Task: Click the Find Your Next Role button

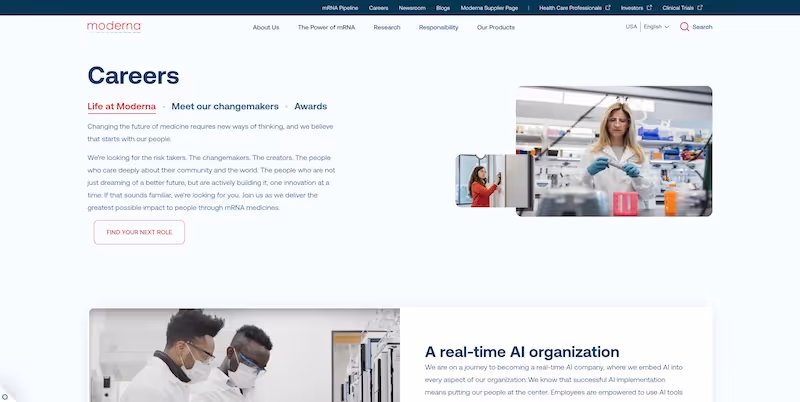Action: click(x=139, y=232)
